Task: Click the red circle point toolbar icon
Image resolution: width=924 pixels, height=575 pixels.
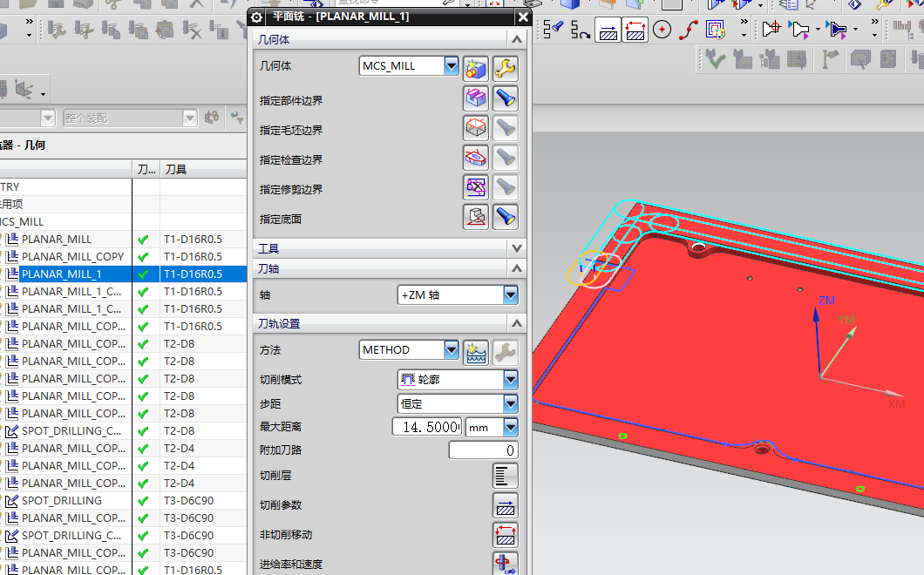Action: coord(662,30)
